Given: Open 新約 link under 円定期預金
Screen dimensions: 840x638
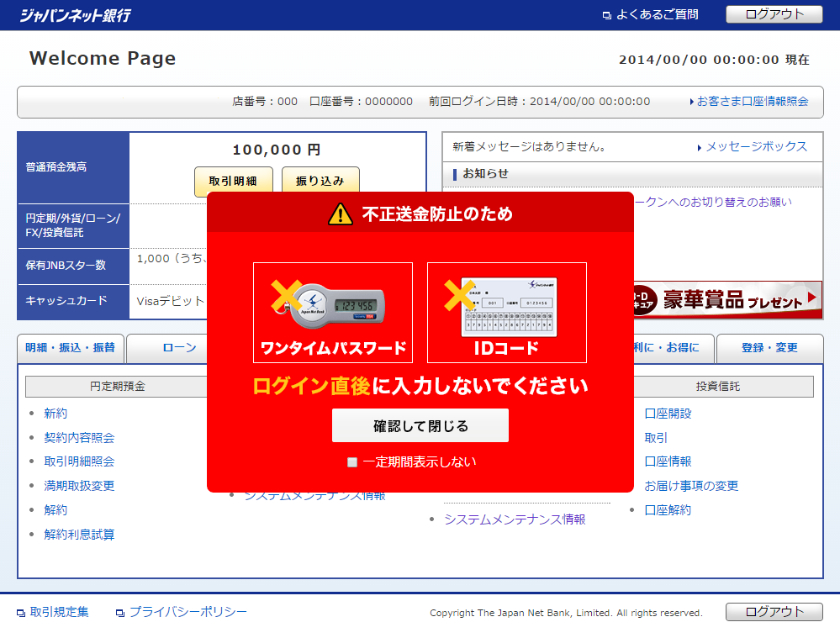Looking at the screenshot, I should tap(55, 413).
